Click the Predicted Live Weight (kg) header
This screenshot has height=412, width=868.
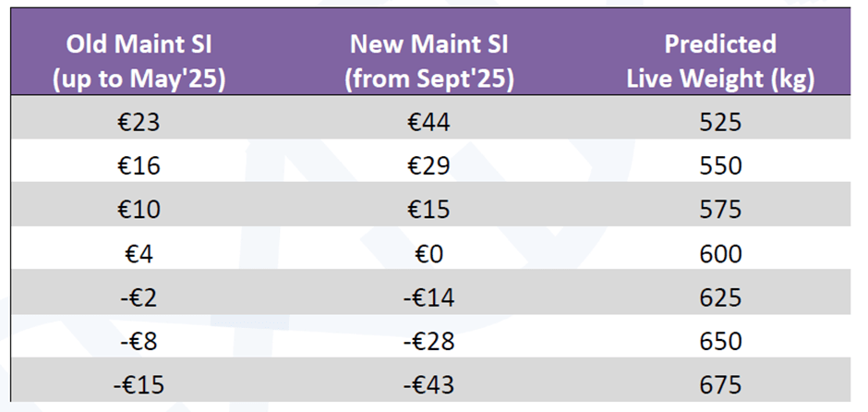pos(720,61)
